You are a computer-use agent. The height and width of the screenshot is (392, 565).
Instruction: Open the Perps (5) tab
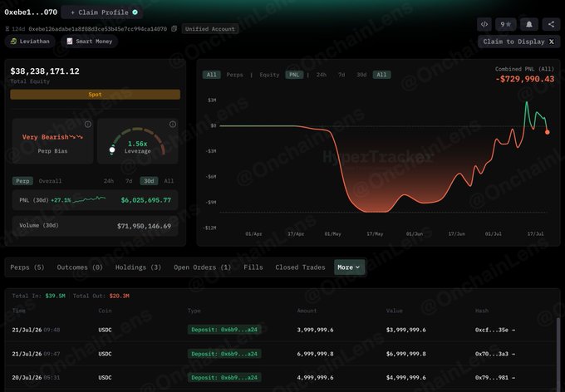pos(27,267)
